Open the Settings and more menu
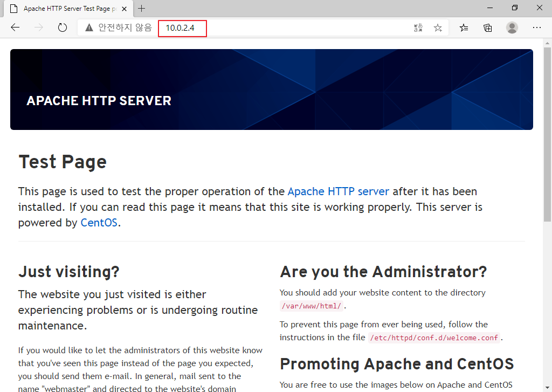Viewport: 552px width, 392px height. pos(536,27)
